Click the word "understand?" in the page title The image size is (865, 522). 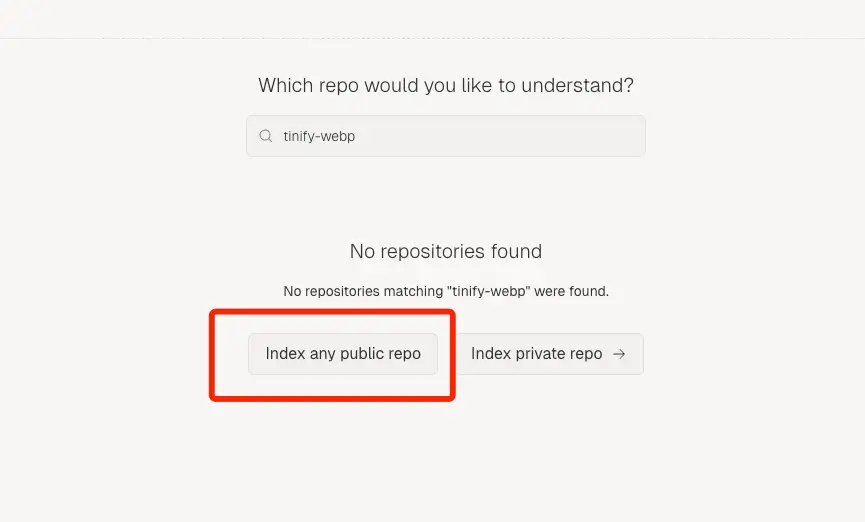click(577, 86)
